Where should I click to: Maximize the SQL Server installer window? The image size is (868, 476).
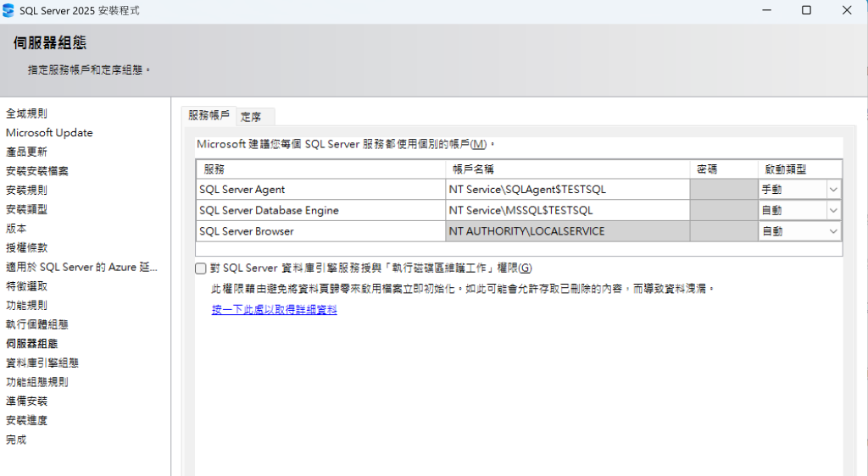point(807,10)
